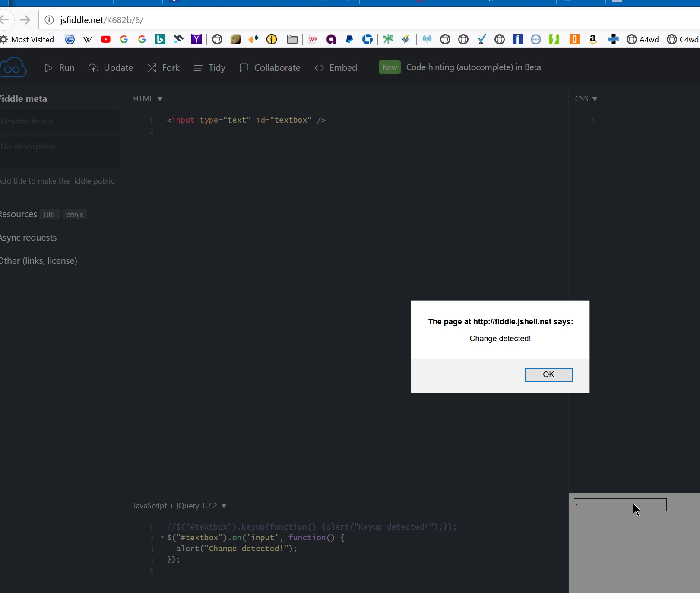
Task: Click OK on the alert dialog
Action: click(548, 374)
